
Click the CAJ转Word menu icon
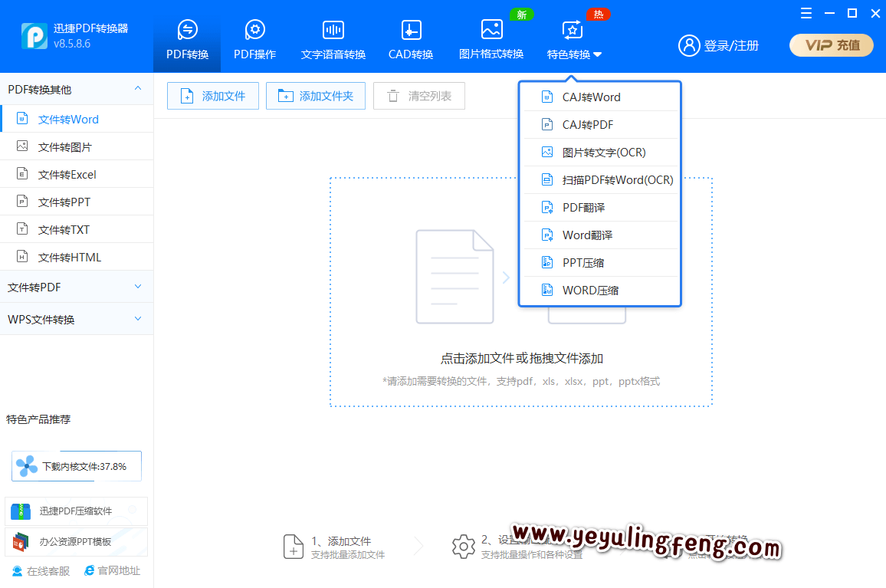pyautogui.click(x=547, y=97)
